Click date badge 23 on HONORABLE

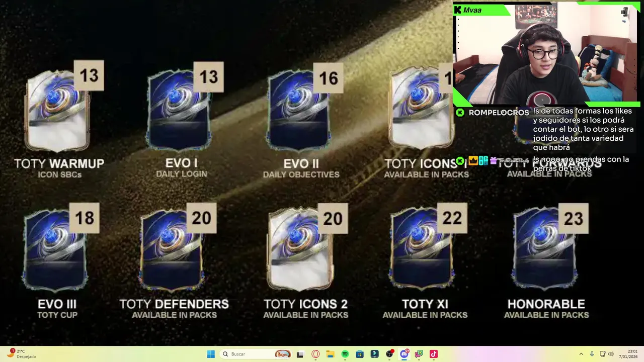click(573, 219)
